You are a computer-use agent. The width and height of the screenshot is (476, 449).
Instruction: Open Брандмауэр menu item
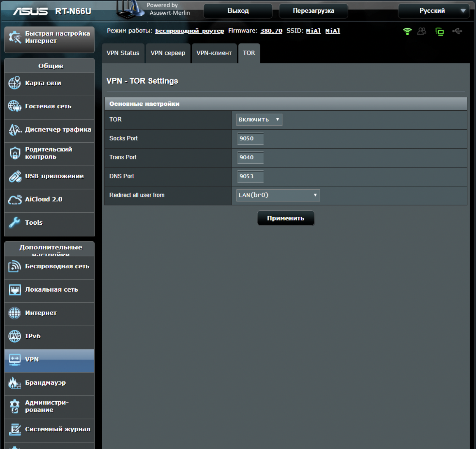49,384
